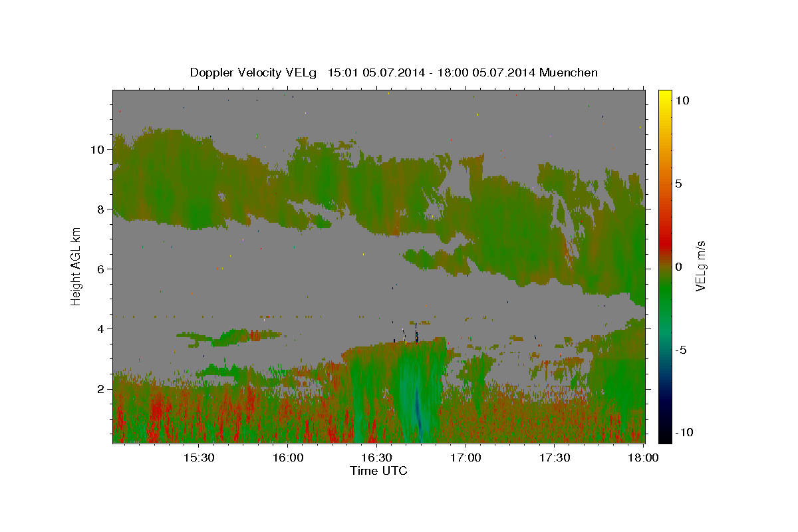The image size is (798, 532).
Task: Click the 17:00 time tick label
Action: coord(465,458)
